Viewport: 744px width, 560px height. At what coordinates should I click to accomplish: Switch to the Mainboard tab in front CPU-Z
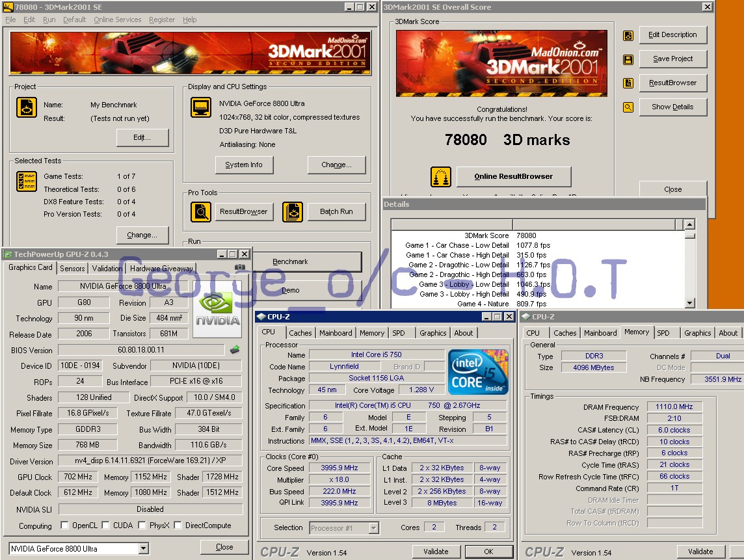[336, 333]
